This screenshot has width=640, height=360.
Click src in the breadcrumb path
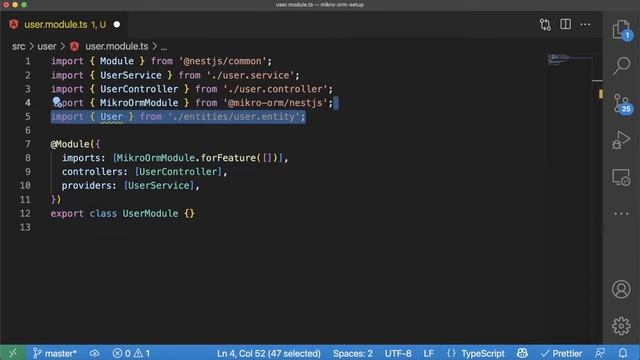(19, 47)
